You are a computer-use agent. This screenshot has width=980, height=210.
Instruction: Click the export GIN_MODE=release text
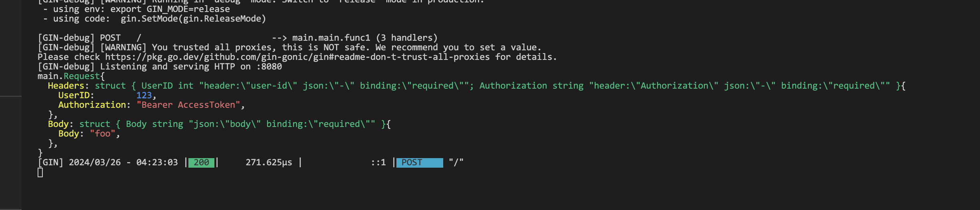(x=170, y=9)
